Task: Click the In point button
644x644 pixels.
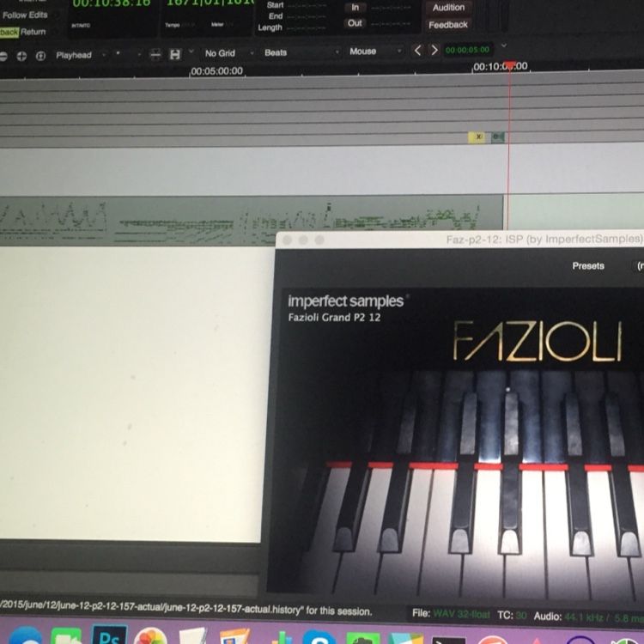Action: click(x=355, y=7)
